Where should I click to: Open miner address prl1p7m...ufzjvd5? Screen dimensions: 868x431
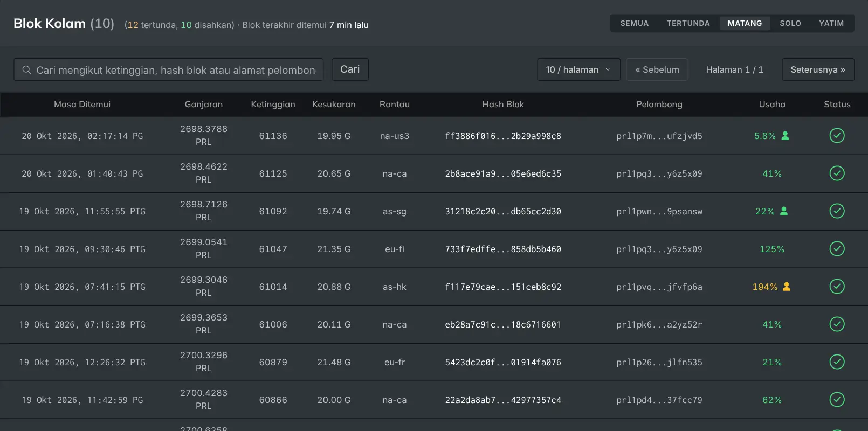click(x=659, y=136)
